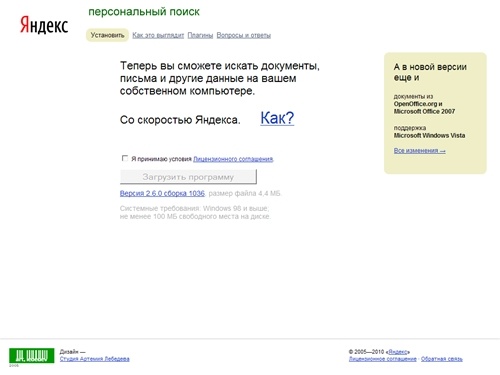
Task: Click the text Со скоростью Яндекса.
Action: pyautogui.click(x=180, y=120)
